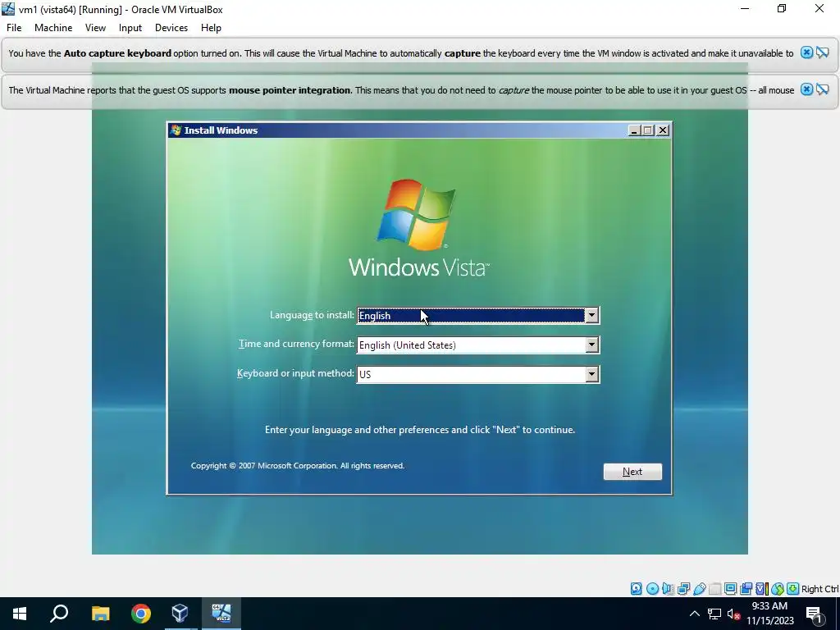Click the green arrow keyboard capture icon
The width and height of the screenshot is (840, 630).
(x=793, y=589)
